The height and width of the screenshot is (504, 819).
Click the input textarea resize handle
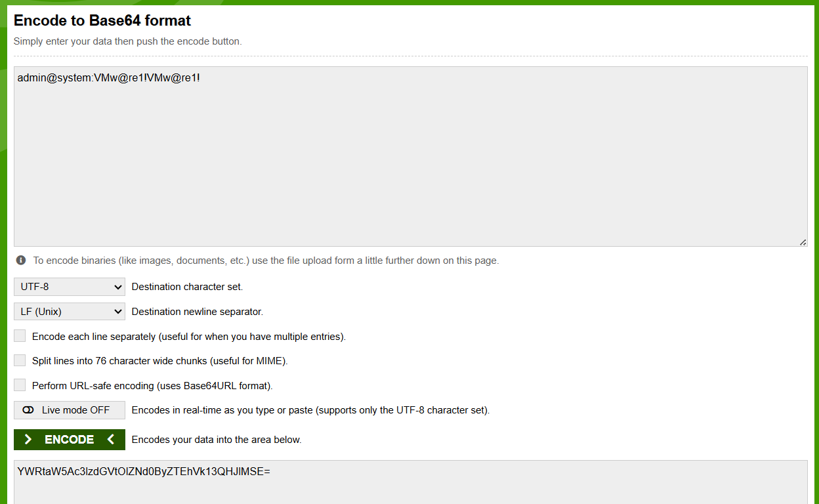803,242
